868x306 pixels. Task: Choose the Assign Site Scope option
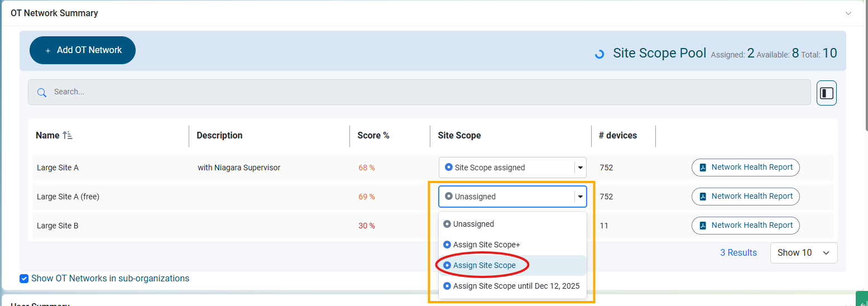512,265
